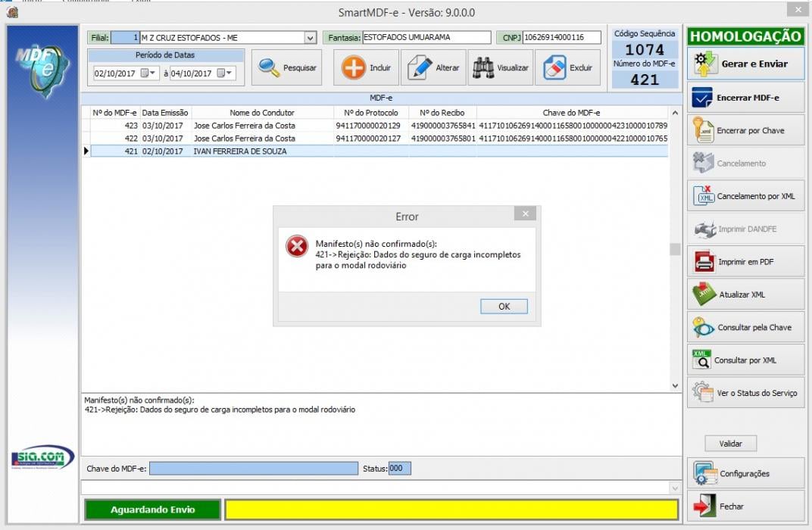Screen dimensions: 812x530
Task: Click the Código Sequência value 1074
Action: [644, 50]
